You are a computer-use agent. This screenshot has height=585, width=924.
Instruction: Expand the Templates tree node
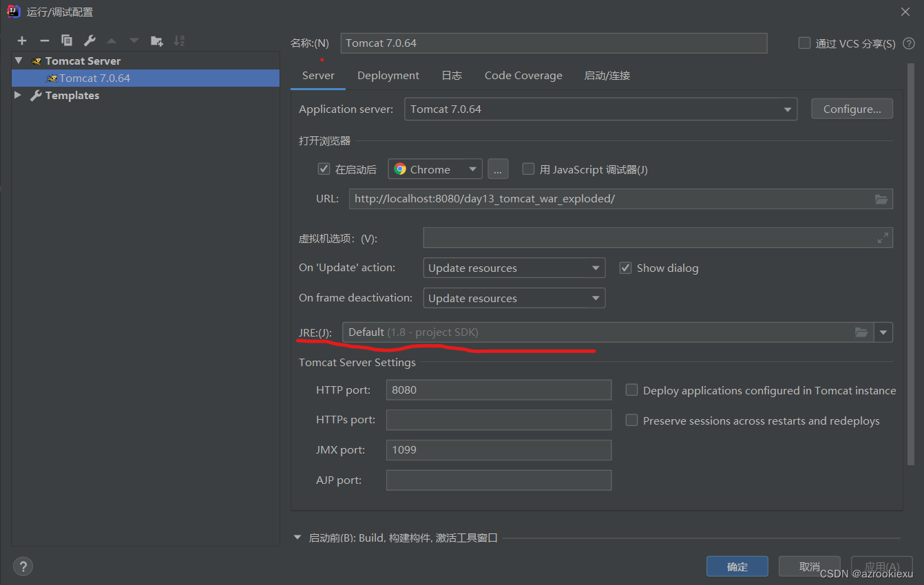[18, 96]
